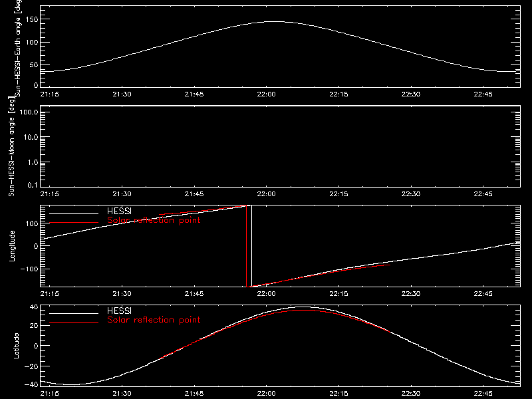Click the 10.0 tick on Moon angle axis
This screenshot has width=532, height=399.
click(x=31, y=138)
